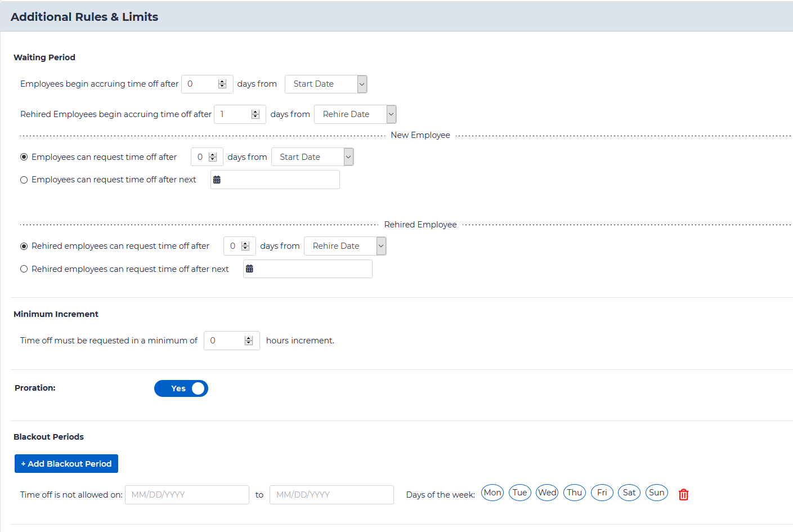Open calendar icon for rehired employee request date
The width and height of the screenshot is (793, 532).
pyautogui.click(x=249, y=269)
